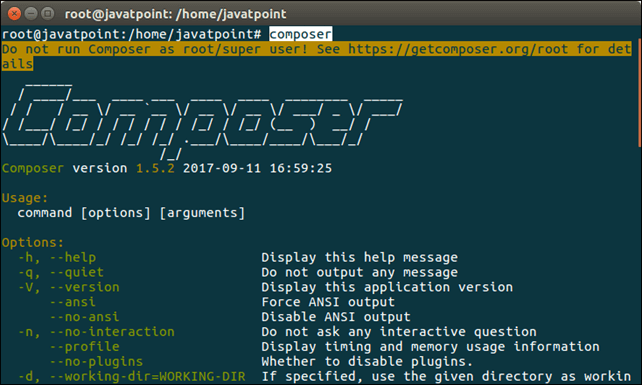642x385 pixels.
Task: Minimize the terminal window
Action: tap(31, 14)
